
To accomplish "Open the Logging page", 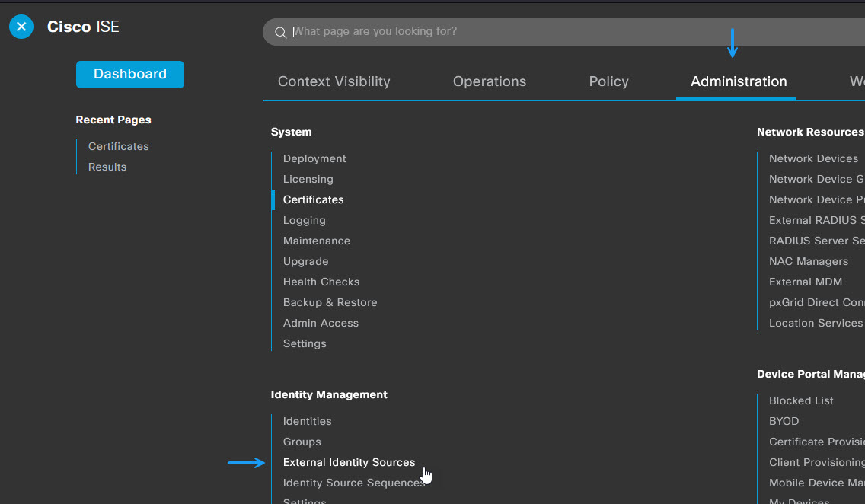I will click(x=304, y=220).
